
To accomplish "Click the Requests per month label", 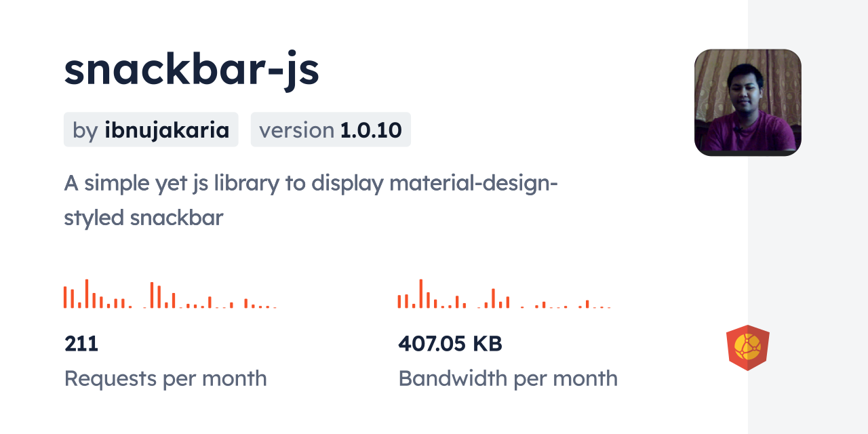I will pyautogui.click(x=165, y=378).
